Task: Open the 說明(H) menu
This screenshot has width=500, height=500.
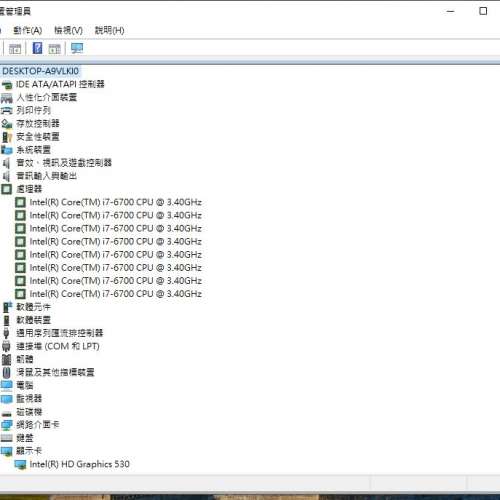Action: click(110, 30)
